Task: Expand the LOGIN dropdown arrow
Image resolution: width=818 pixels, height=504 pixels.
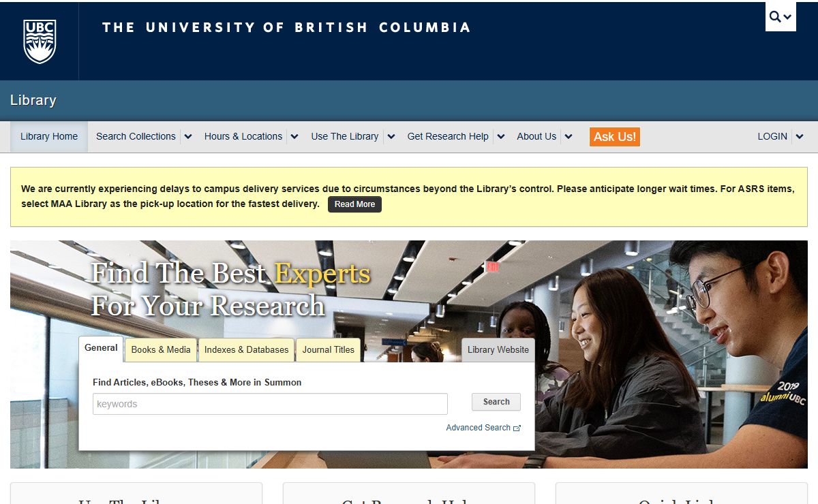Action: coord(800,137)
